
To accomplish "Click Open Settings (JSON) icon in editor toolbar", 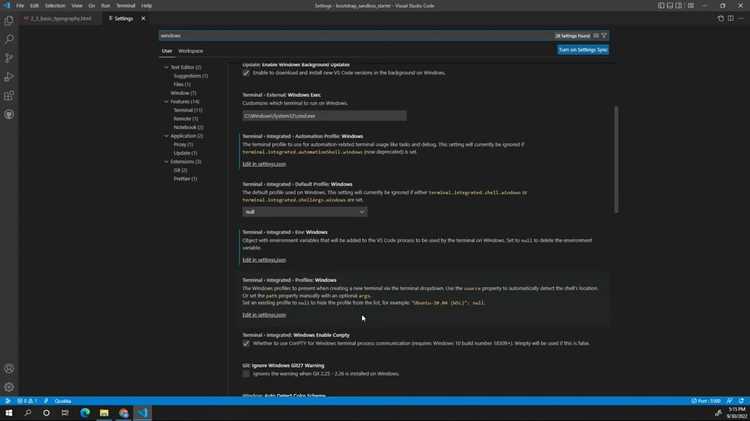I will click(x=720, y=19).
